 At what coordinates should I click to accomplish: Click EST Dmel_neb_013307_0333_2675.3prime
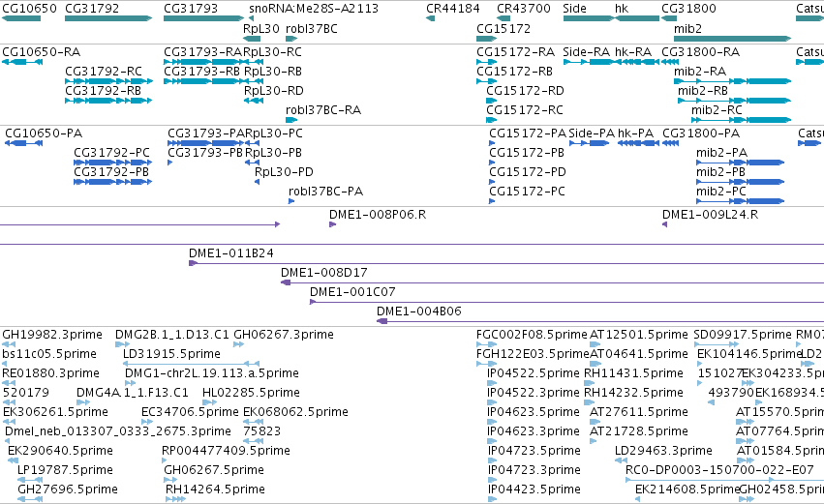pyautogui.click(x=118, y=432)
